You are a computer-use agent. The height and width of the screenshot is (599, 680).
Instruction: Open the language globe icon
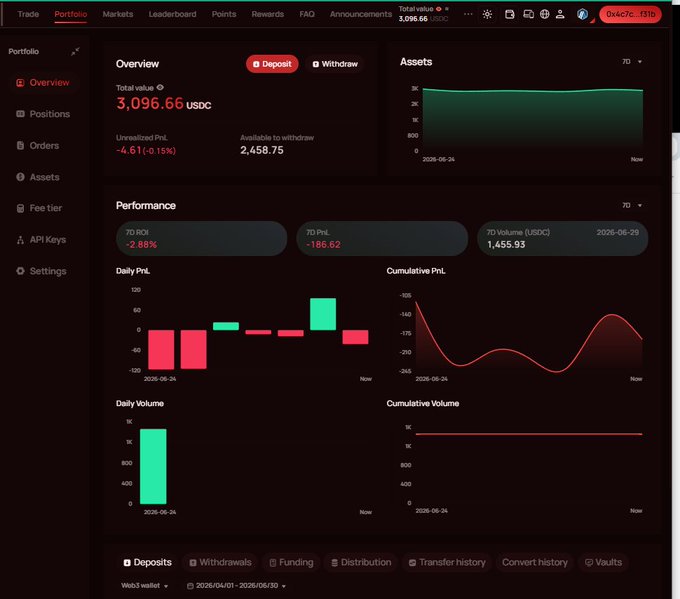pyautogui.click(x=545, y=14)
